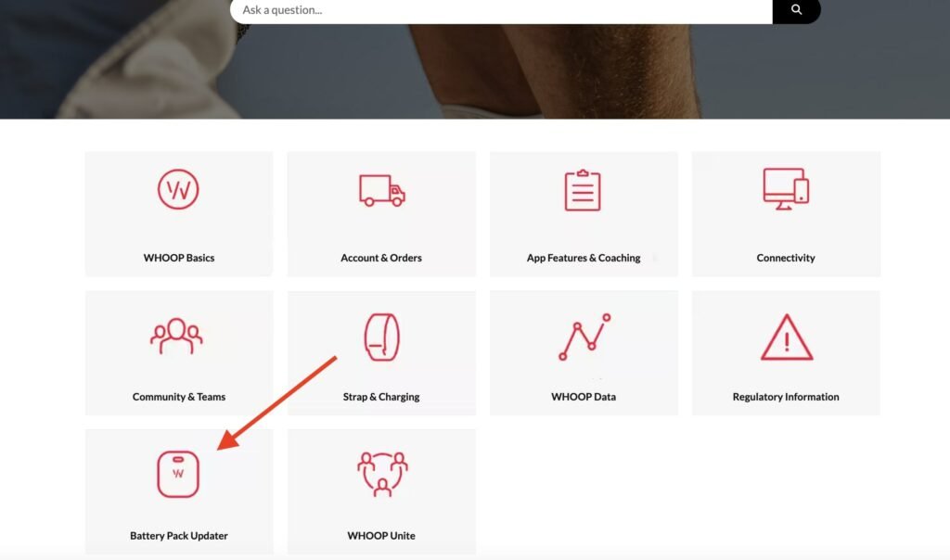Viewport: 950px width, 560px height.
Task: Click the WHOOP Unite label text
Action: point(381,536)
